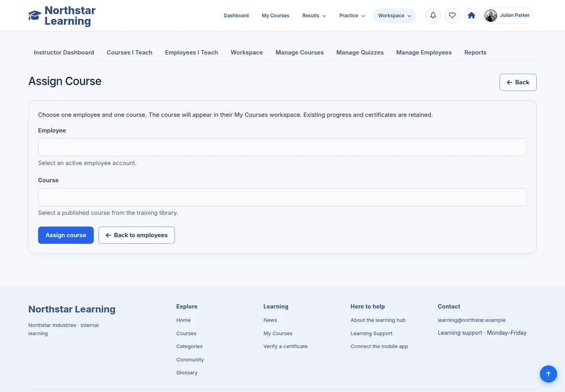Open the Workspace dropdown in top navigation
This screenshot has height=392, width=565.
coord(395,16)
